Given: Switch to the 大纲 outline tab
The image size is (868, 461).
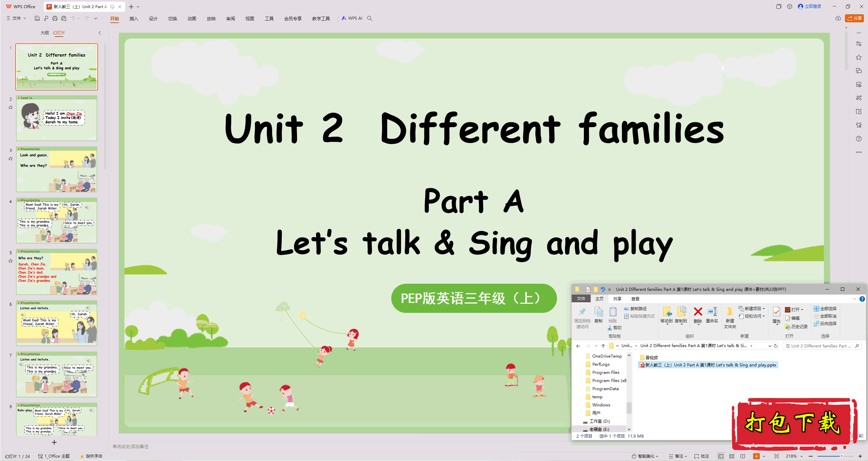Looking at the screenshot, I should (44, 33).
